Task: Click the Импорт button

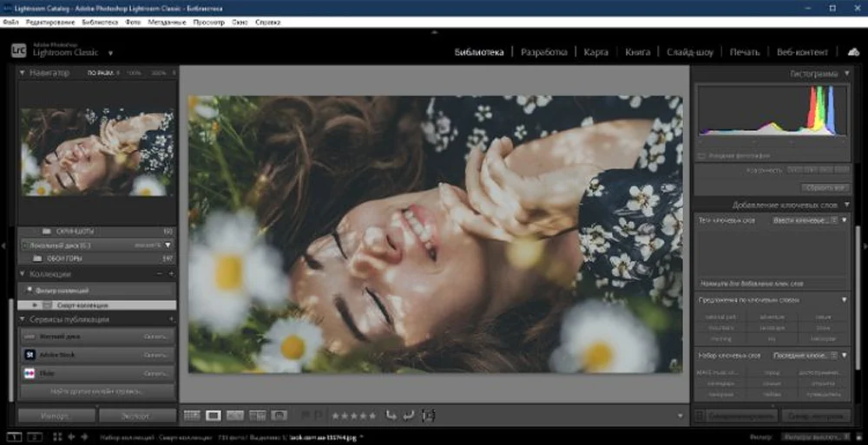Action: pyautogui.click(x=56, y=416)
